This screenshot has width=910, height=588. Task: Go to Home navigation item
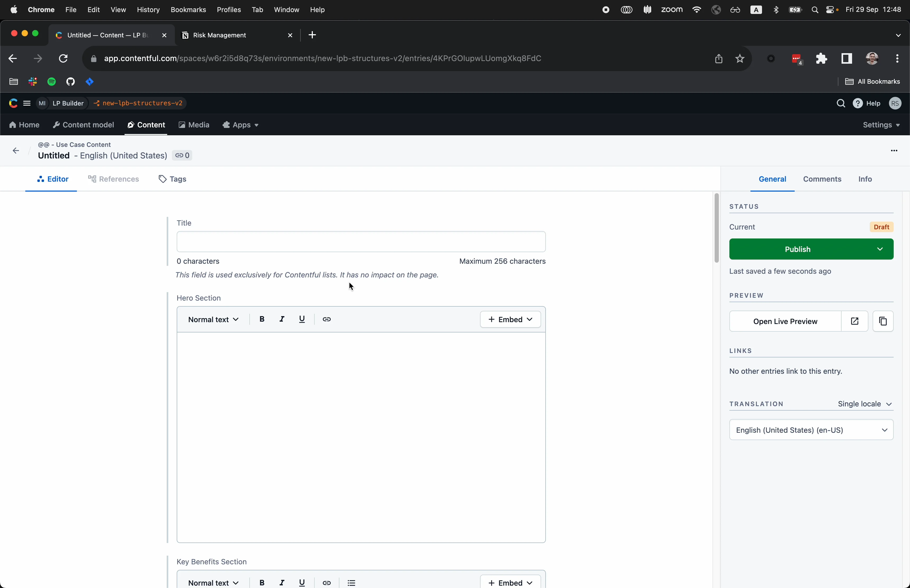pyautogui.click(x=24, y=125)
